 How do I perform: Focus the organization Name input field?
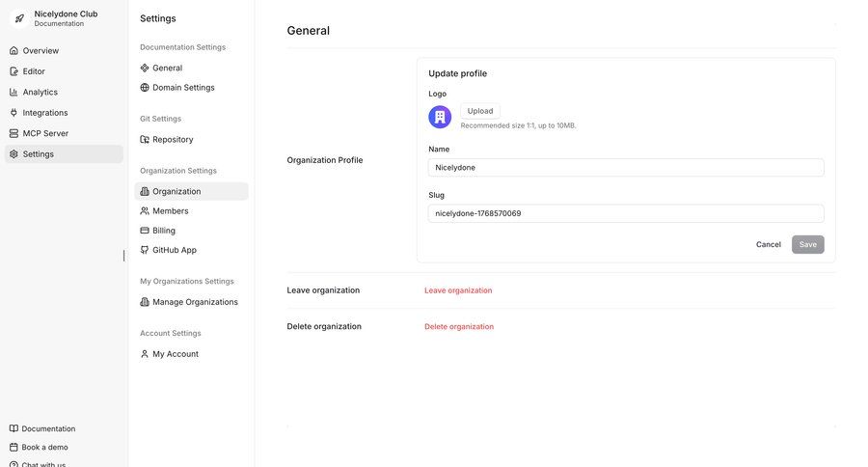point(626,168)
